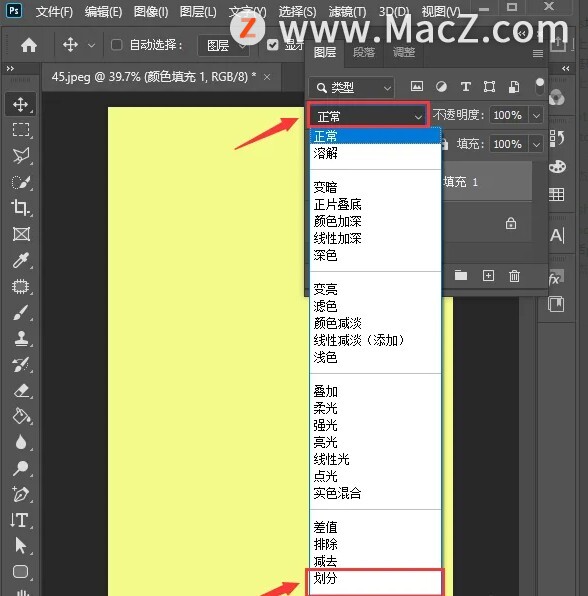Filter layers by smart object icon

(x=514, y=87)
